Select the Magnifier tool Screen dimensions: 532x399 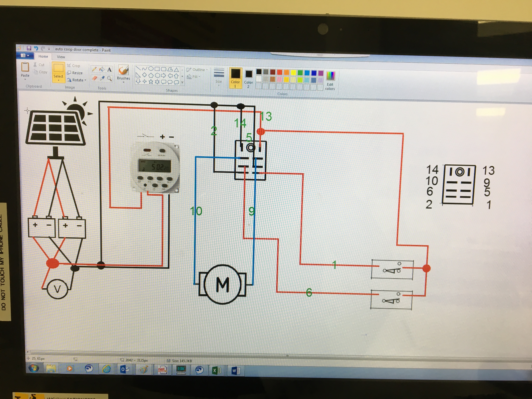109,79
